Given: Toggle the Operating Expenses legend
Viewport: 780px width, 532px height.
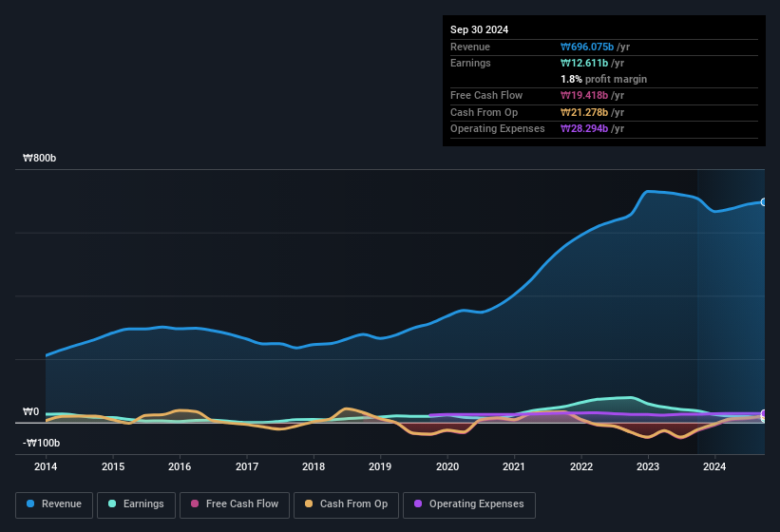Looking at the screenshot, I should coord(469,504).
